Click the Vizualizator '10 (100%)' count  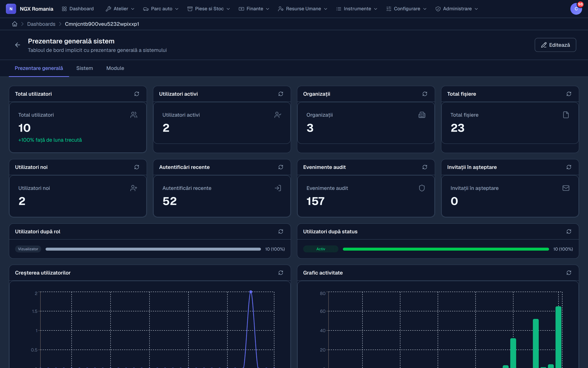coord(275,249)
